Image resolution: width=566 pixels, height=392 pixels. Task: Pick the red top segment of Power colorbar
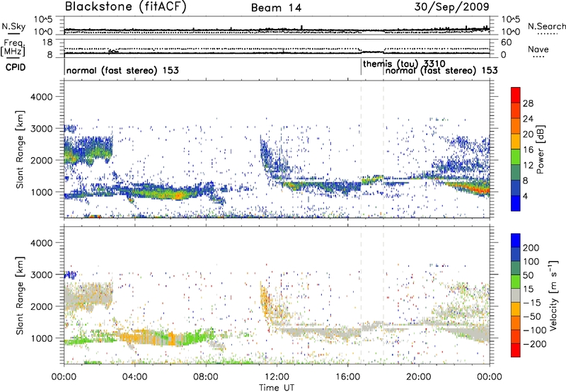click(x=516, y=95)
